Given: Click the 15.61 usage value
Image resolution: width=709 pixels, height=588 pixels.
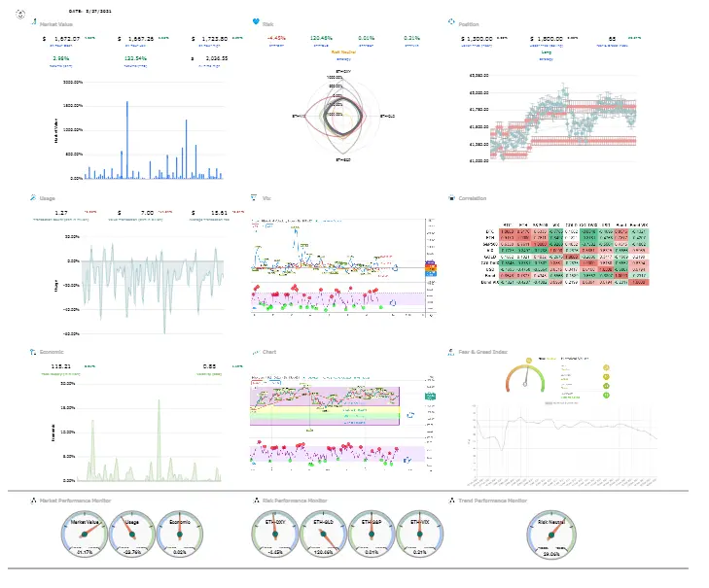Looking at the screenshot, I should click(x=219, y=213).
